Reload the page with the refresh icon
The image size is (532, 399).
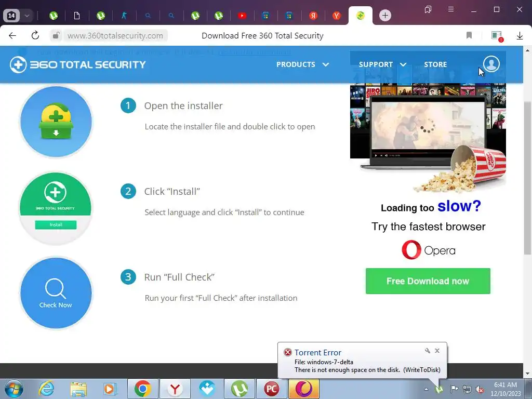point(35,35)
